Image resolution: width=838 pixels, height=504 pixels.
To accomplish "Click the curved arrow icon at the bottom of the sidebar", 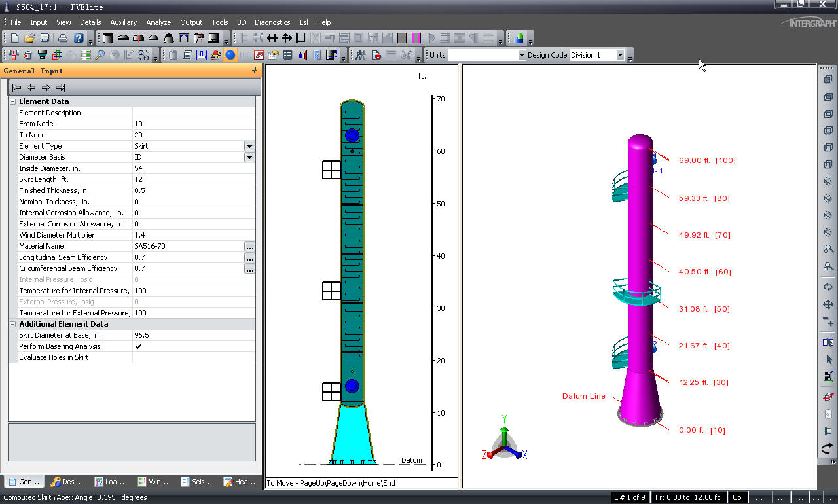I will [828, 448].
